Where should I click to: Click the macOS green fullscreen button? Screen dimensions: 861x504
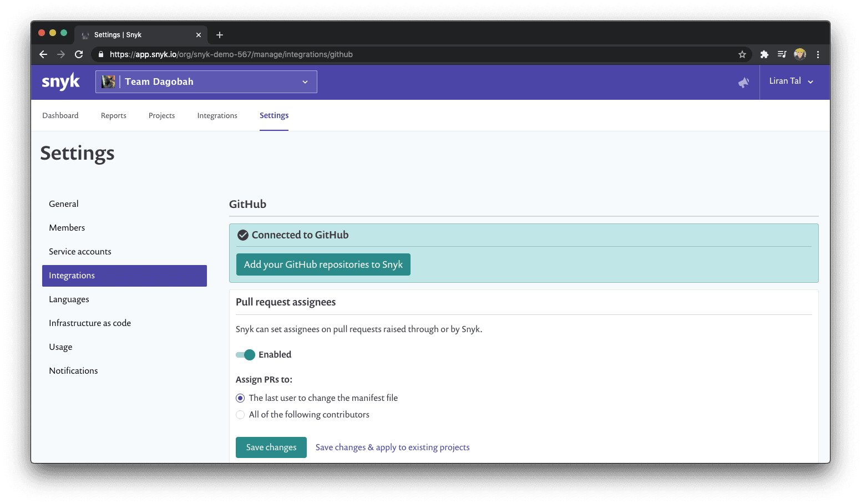[x=64, y=33]
